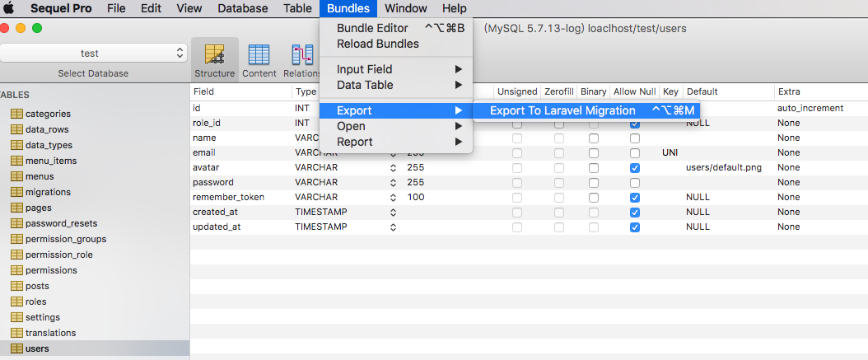Select the data_rows table icon
The height and width of the screenshot is (360, 868).
(17, 129)
